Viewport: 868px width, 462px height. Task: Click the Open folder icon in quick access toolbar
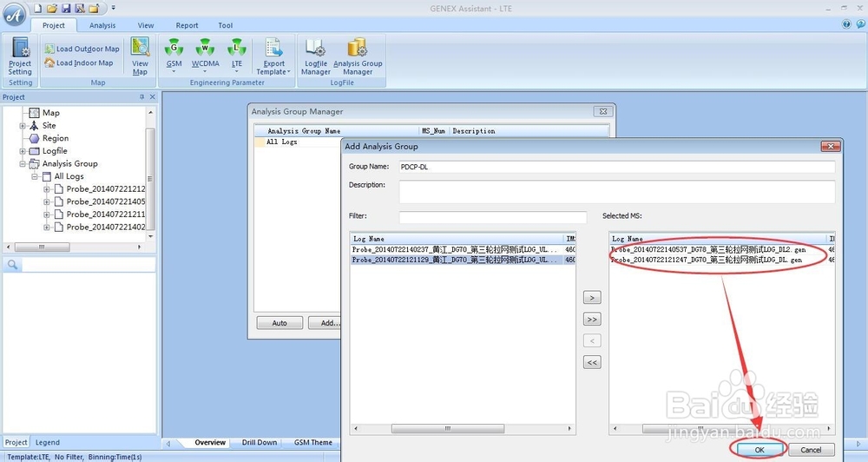pos(52,9)
